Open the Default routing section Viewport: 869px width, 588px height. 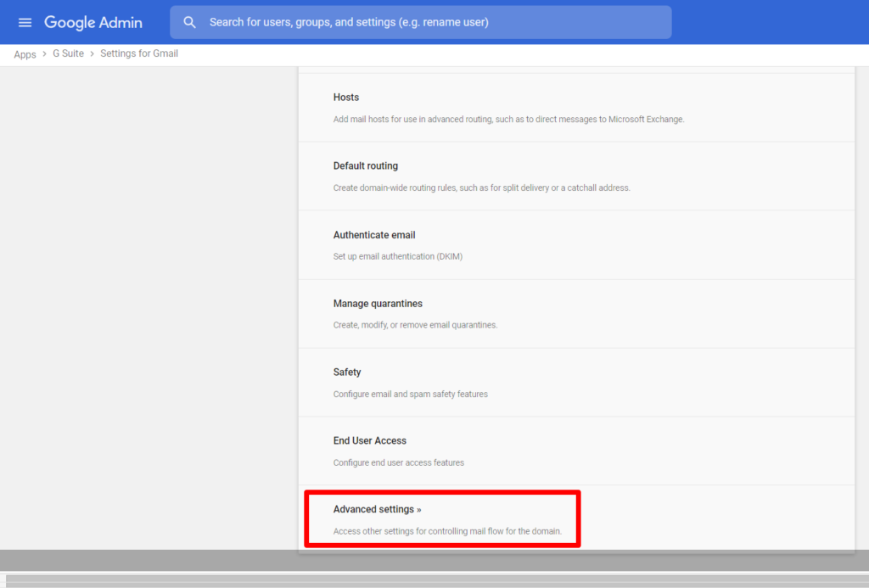365,165
